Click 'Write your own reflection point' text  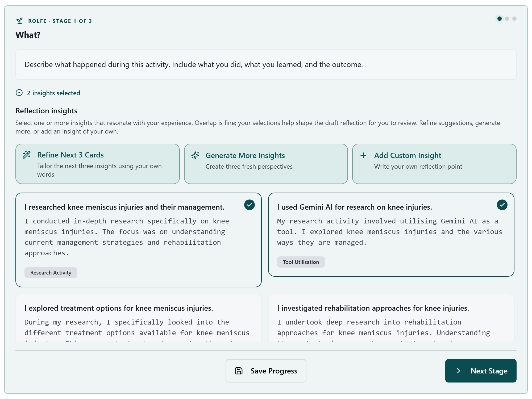coord(418,167)
